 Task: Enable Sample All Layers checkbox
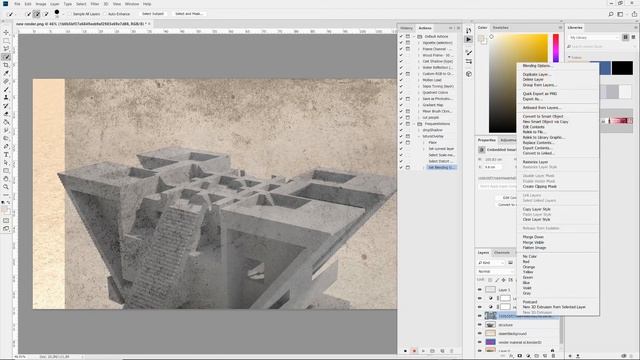(70, 14)
